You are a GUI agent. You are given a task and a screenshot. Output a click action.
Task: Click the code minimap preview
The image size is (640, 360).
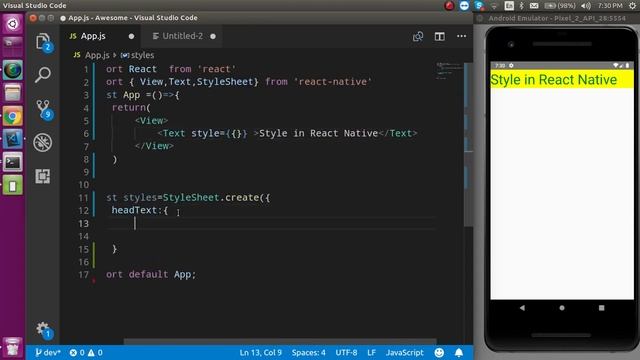[449, 71]
